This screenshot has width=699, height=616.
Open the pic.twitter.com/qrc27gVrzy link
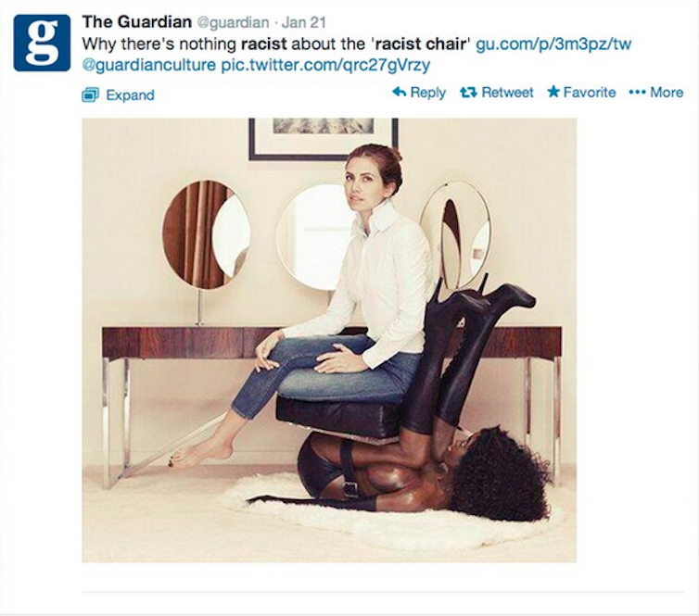326,65
